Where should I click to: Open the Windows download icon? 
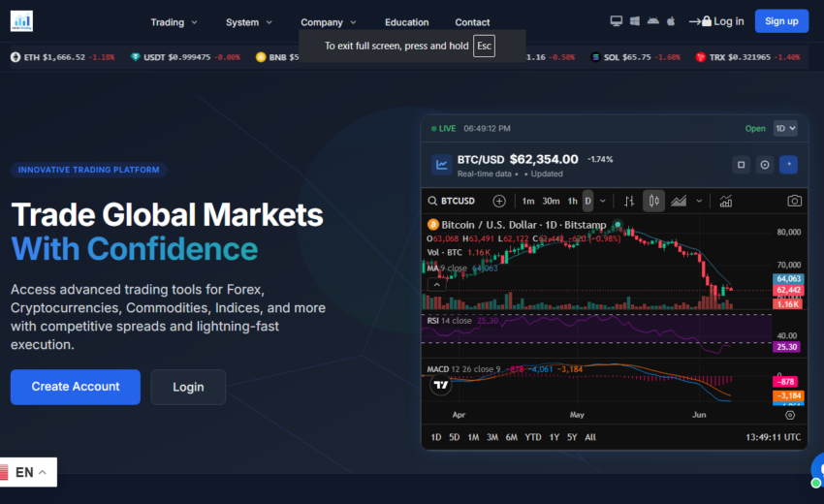click(x=635, y=21)
